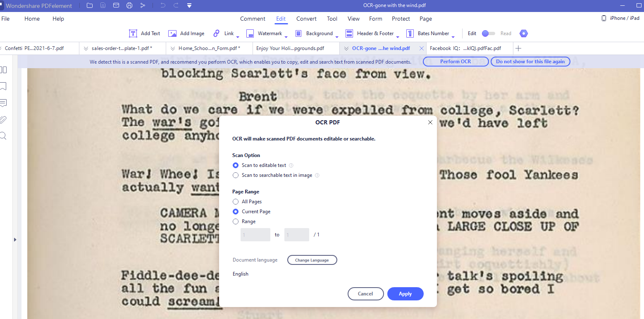Select the Add Text tool
The width and height of the screenshot is (644, 319).
coord(145,33)
